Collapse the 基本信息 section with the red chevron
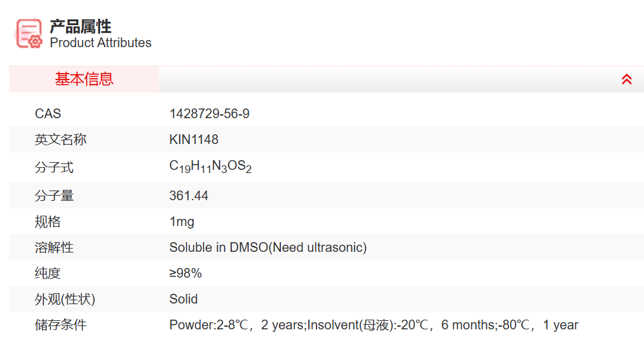The height and width of the screenshot is (350, 644). pos(626,79)
